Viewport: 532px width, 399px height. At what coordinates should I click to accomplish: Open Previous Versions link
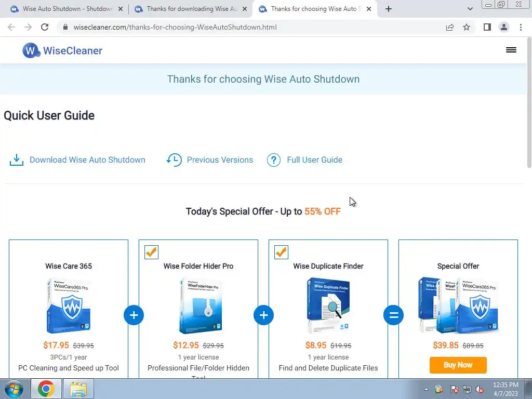click(220, 160)
